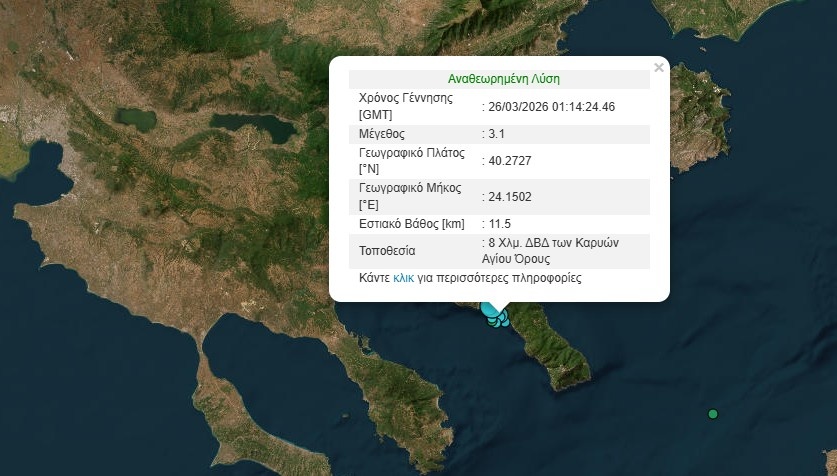Click the origin time 26/03/2026 01:14:24.46
Viewport: 837px width, 476px height.
pyautogui.click(x=551, y=106)
